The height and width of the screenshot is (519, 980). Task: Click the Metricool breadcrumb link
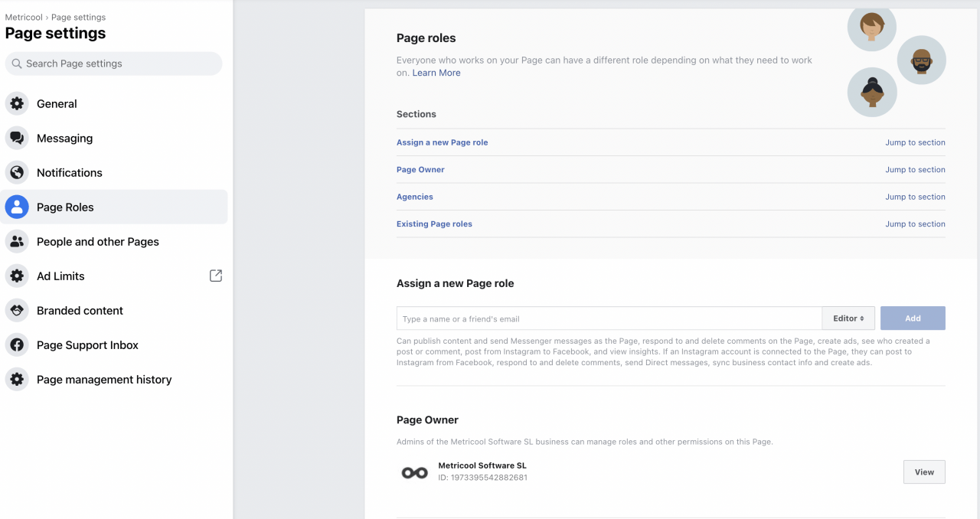tap(23, 17)
